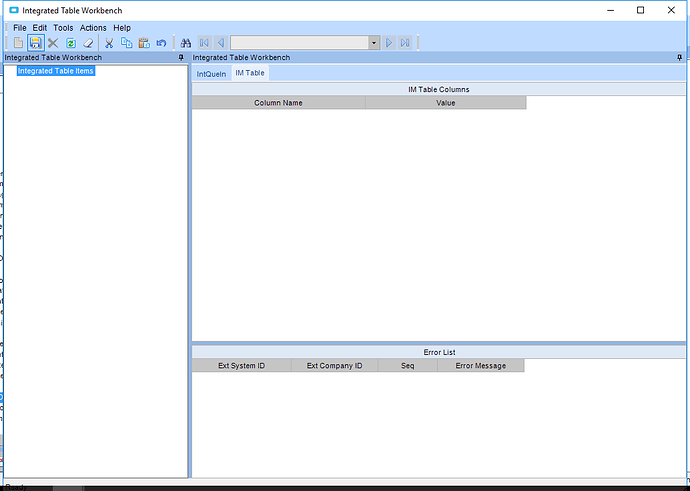Screen dimensions: 690x491
Task: Click the binoculars Find icon
Action: tap(186, 43)
